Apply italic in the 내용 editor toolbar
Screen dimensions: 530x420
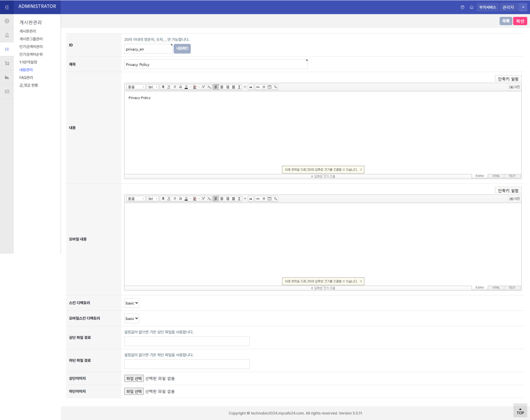175,87
